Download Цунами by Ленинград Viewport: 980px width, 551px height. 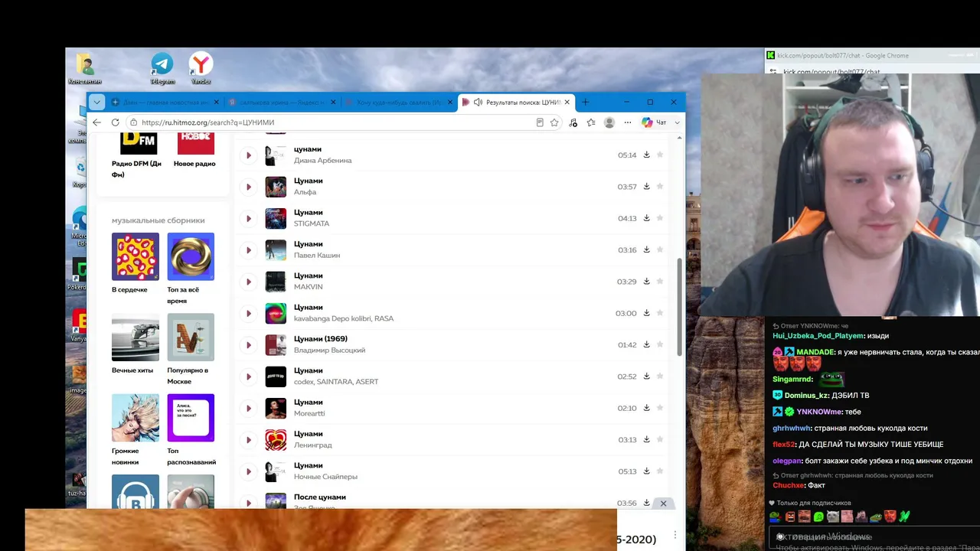pos(646,439)
